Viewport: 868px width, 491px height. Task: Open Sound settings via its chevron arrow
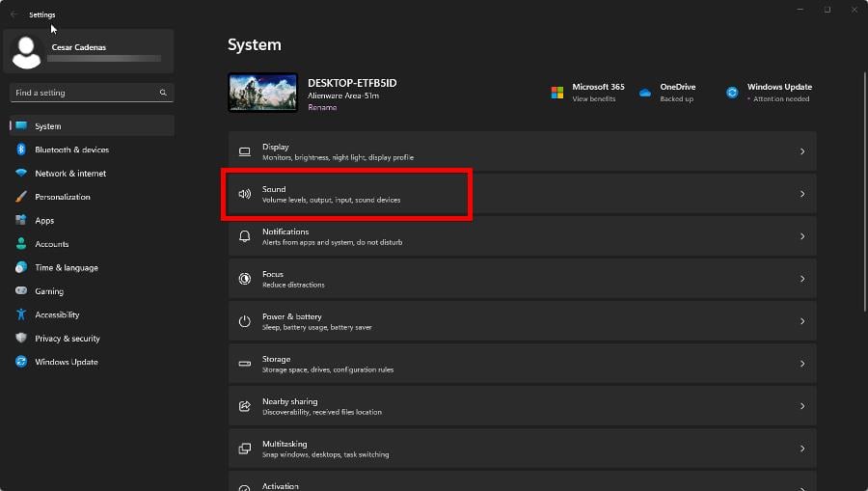click(802, 194)
